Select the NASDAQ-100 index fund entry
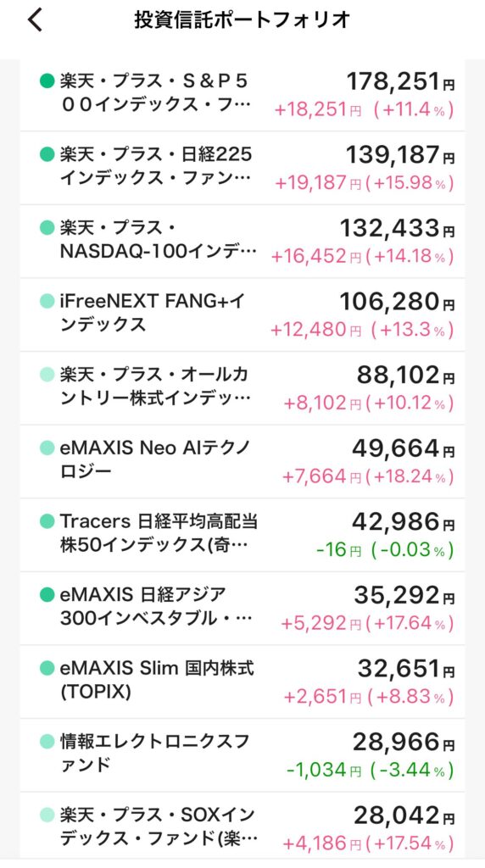485x868 pixels. [242, 242]
